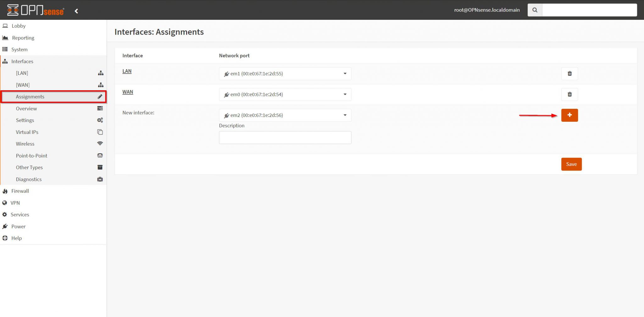
Task: Open the New interface port dropdown
Action: pyautogui.click(x=285, y=115)
